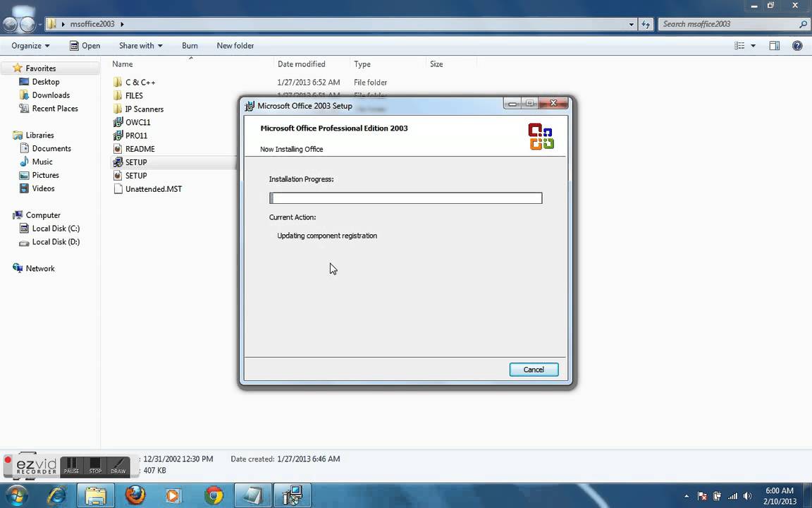Image resolution: width=812 pixels, height=508 pixels.
Task: Click the Office Setup installer taskbar icon
Action: click(292, 495)
